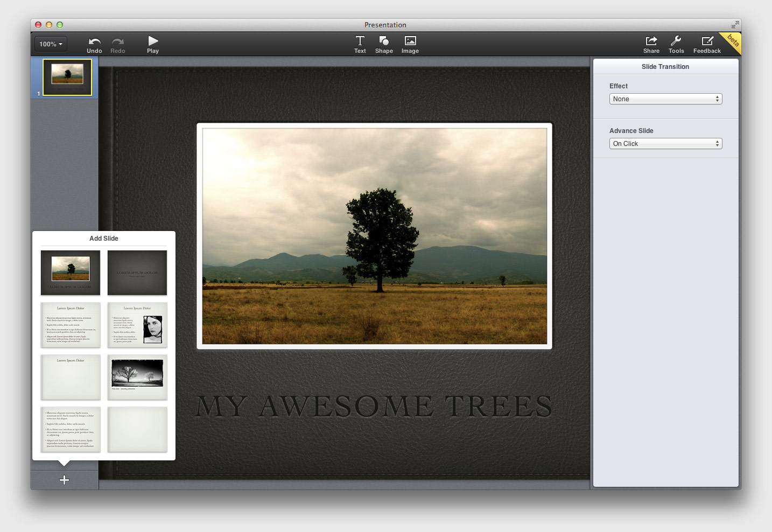This screenshot has height=532, width=772.
Task: Click the Undo arrow icon
Action: pyautogui.click(x=94, y=42)
